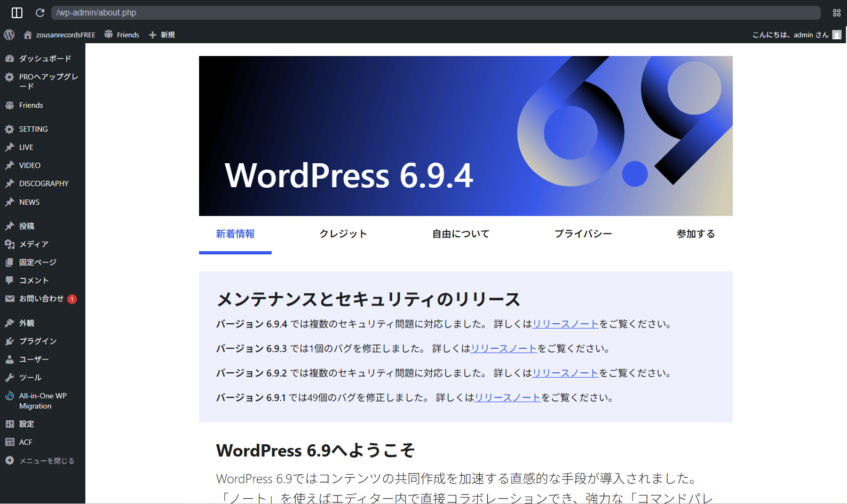
Task: Open the Tools wrench icon
Action: click(x=10, y=378)
